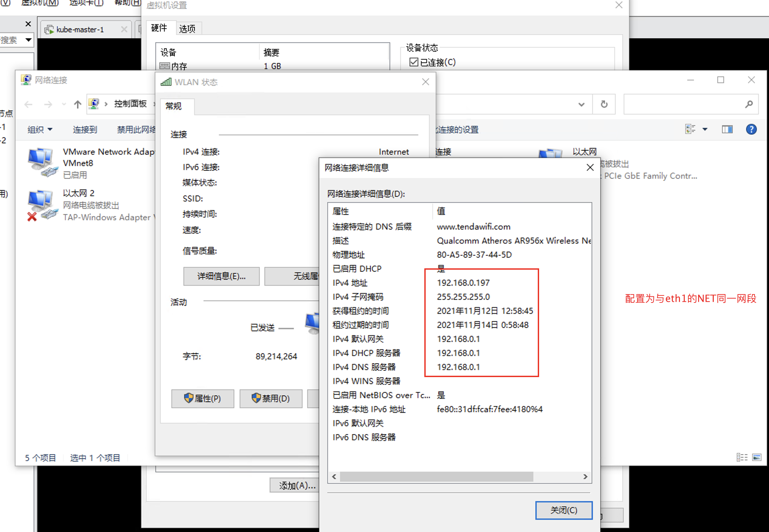769x532 pixels.
Task: Expand the 组织 dropdown menu
Action: (x=40, y=129)
